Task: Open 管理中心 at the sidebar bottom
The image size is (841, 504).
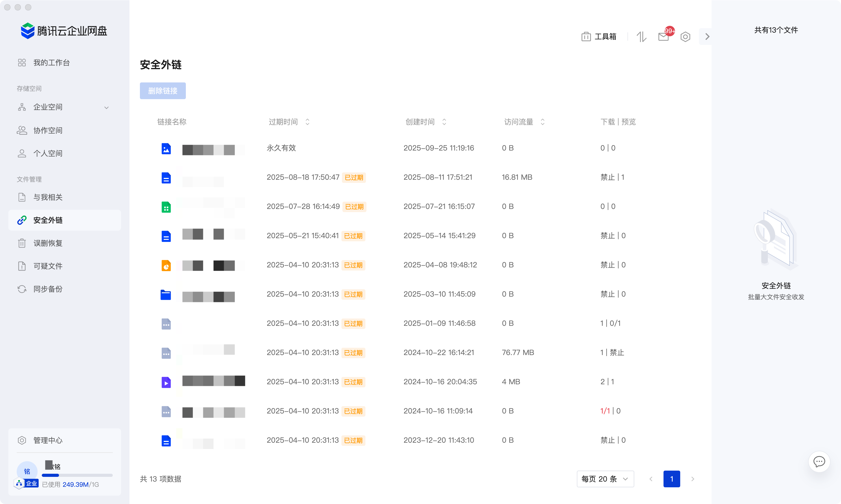Action: pos(48,441)
